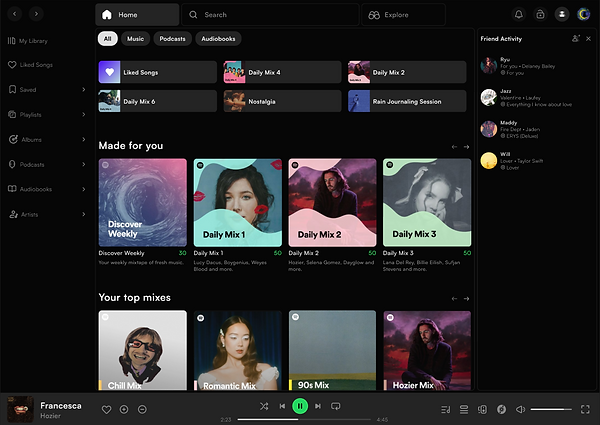Mute audio with the speaker icon
The height and width of the screenshot is (425, 600).
click(x=520, y=409)
